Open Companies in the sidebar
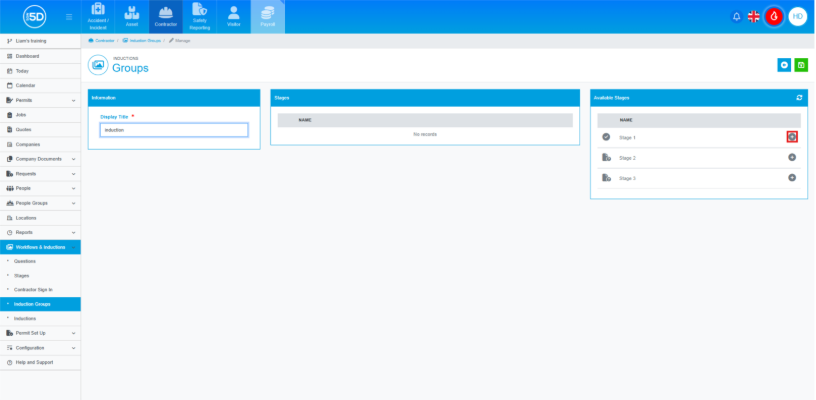The width and height of the screenshot is (816, 400). [x=40, y=144]
